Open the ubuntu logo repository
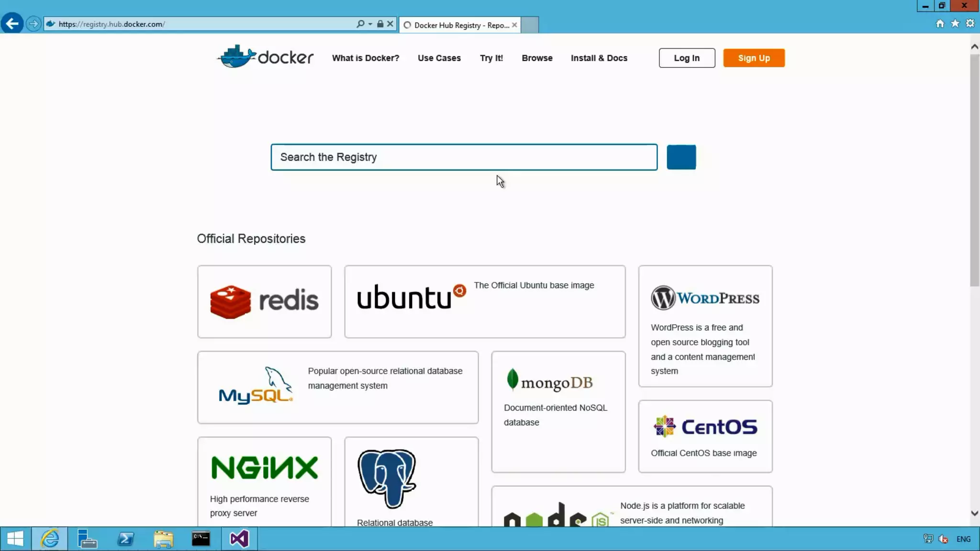Viewport: 980px width, 551px height. (412, 297)
